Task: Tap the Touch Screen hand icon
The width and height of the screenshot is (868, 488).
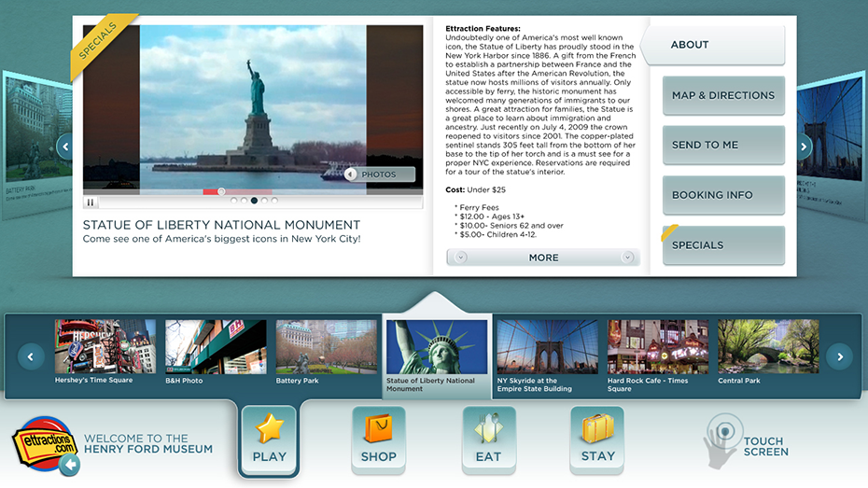Action: tap(722, 441)
